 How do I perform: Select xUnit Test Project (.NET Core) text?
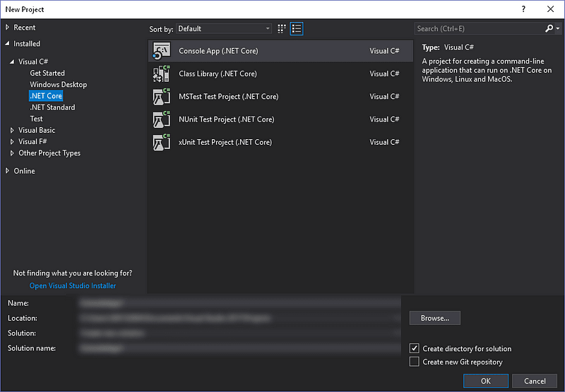pyautogui.click(x=225, y=142)
